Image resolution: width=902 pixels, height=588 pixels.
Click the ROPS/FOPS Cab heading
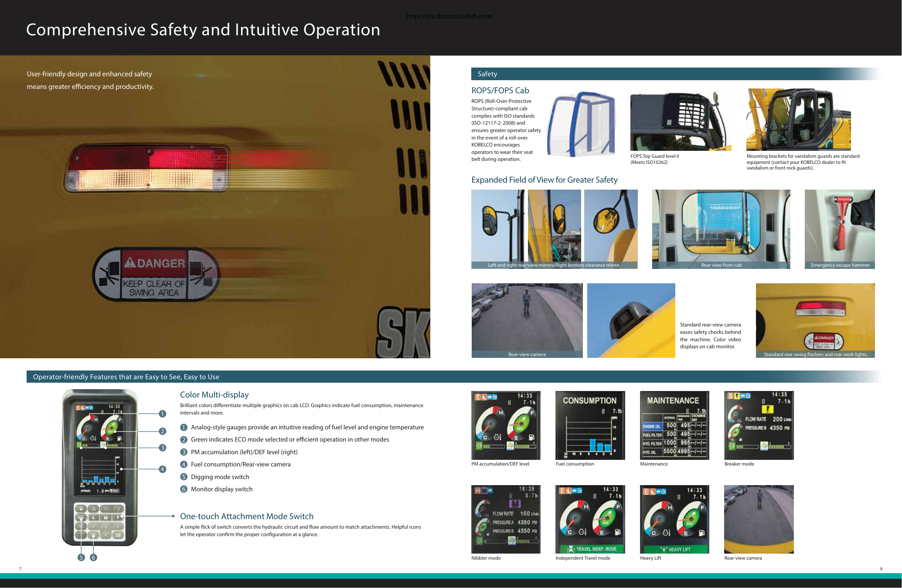tap(500, 91)
